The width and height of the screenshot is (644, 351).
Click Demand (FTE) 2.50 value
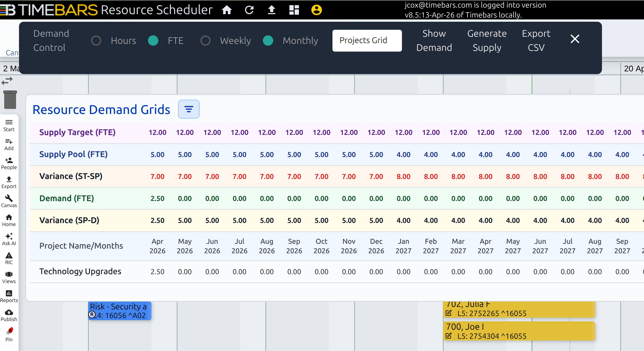point(158,199)
